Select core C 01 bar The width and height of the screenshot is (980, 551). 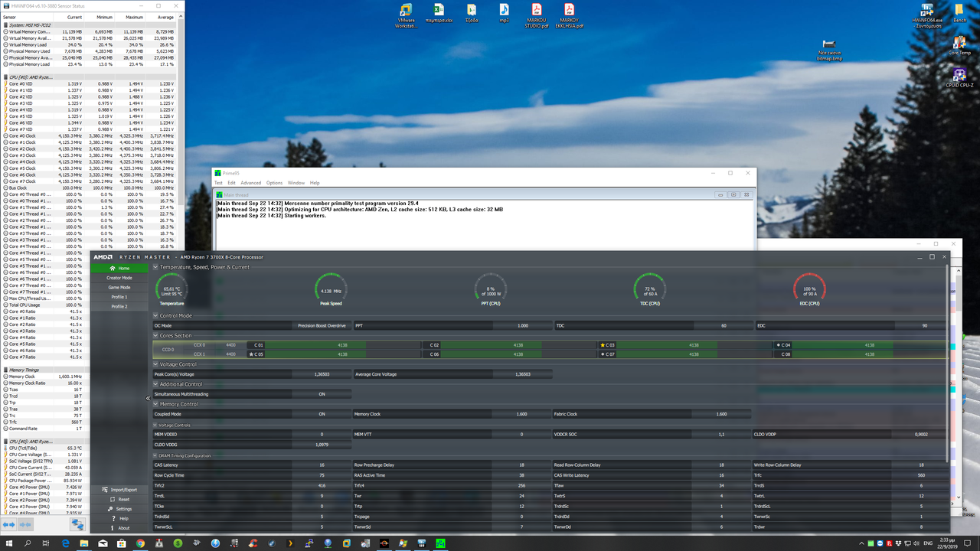pos(334,345)
